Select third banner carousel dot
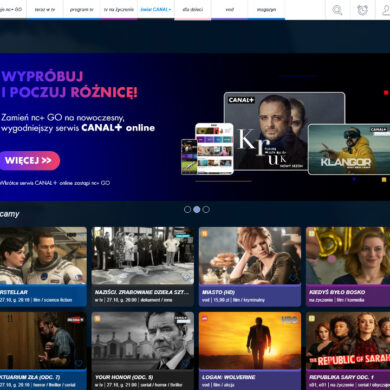The height and width of the screenshot is (390, 390). tap(206, 209)
